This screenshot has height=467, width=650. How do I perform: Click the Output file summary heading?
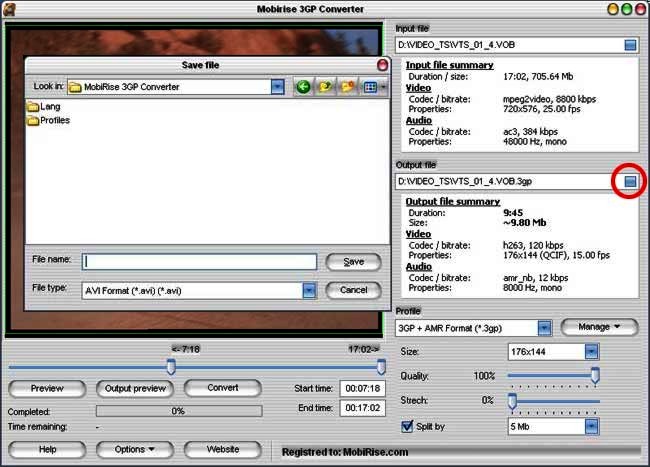click(453, 202)
